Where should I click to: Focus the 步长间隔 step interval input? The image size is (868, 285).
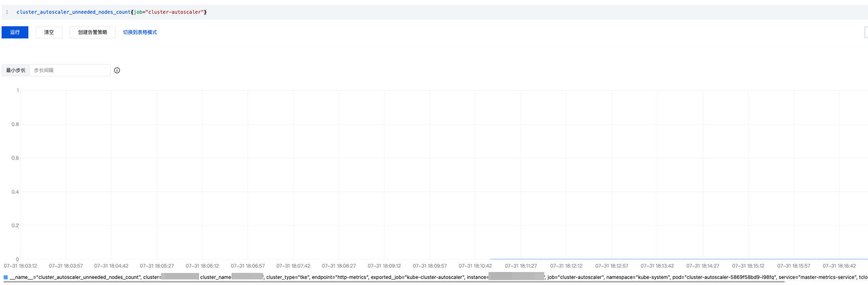70,70
